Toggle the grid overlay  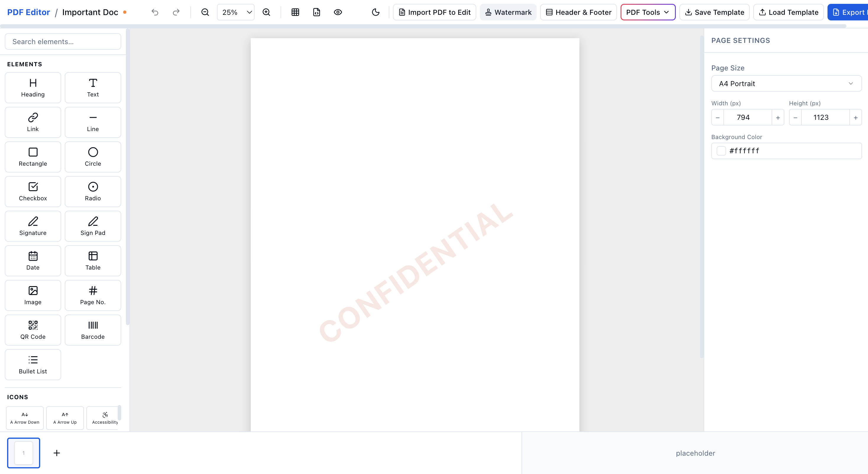point(296,12)
